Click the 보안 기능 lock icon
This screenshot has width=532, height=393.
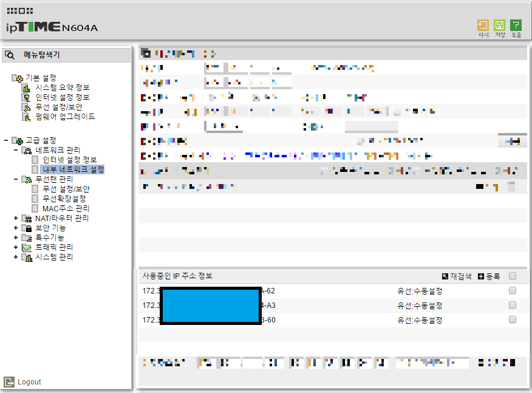pos(27,228)
